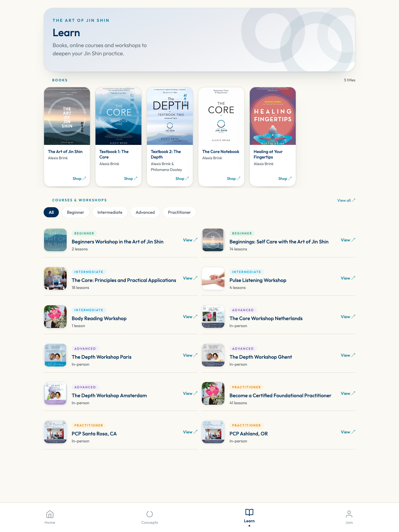View PCP Santa Rosa, CA
The image size is (399, 532).
pyautogui.click(x=190, y=432)
